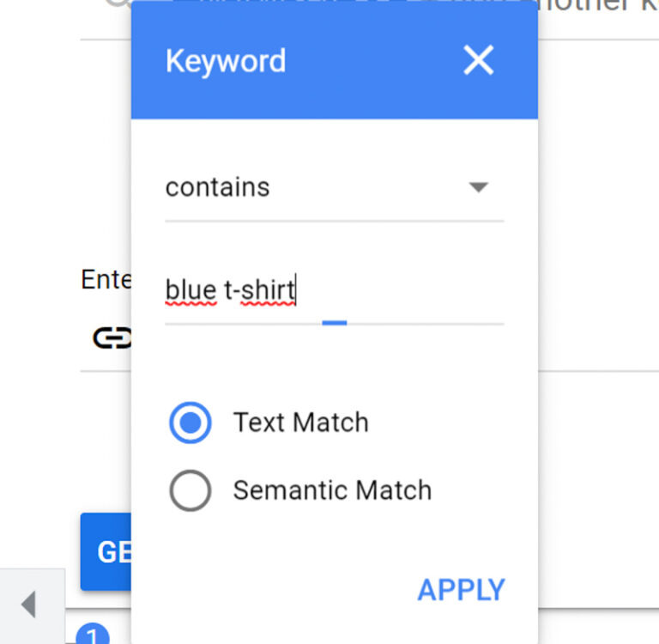This screenshot has width=659, height=644.
Task: Click the "Text Match" option label
Action: point(301,422)
